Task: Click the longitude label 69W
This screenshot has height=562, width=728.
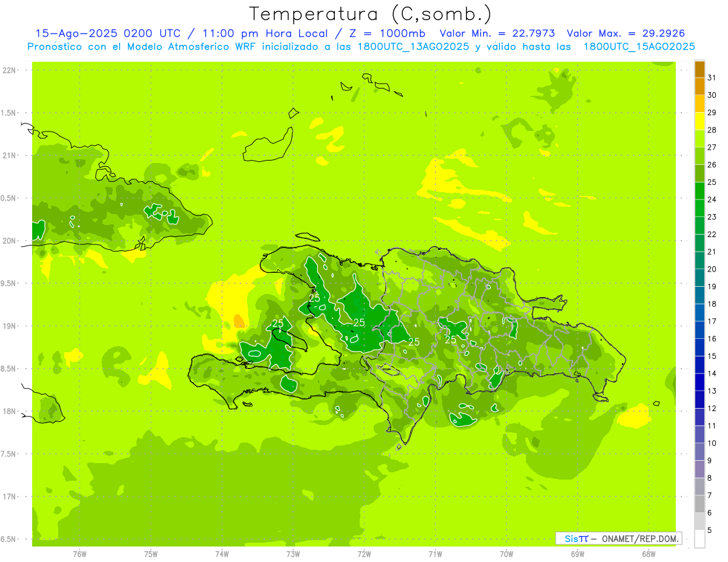Action: pos(578,554)
